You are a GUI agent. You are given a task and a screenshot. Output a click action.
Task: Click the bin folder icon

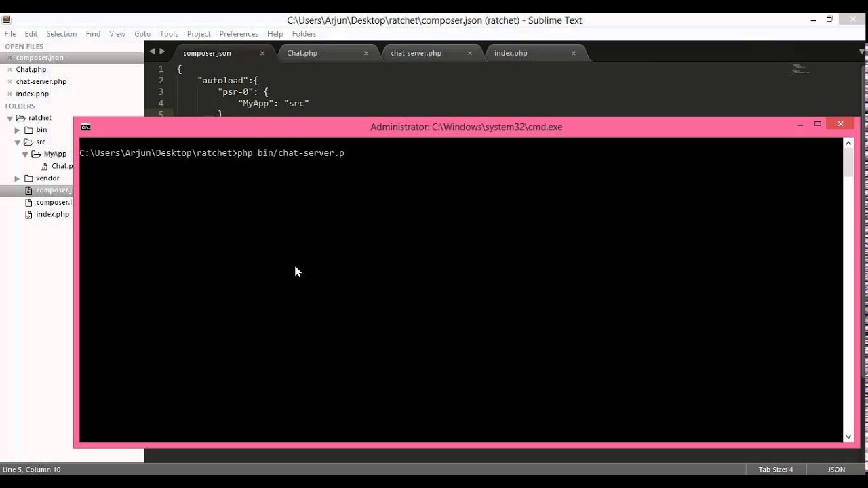coord(28,130)
